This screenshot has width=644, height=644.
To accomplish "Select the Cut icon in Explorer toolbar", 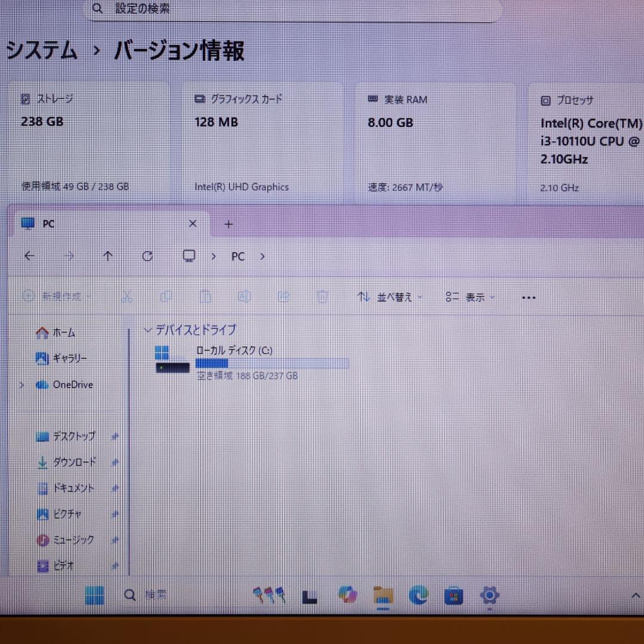I will [126, 296].
